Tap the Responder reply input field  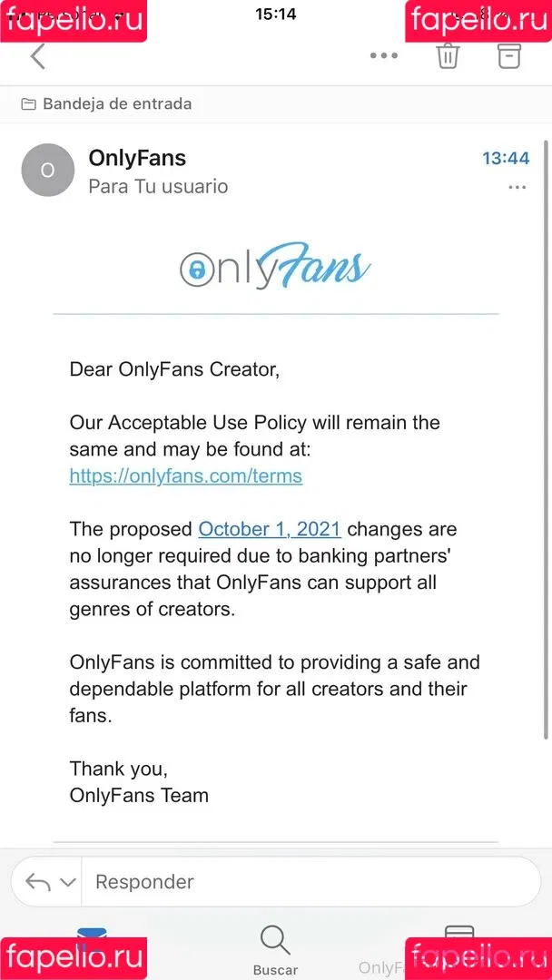tap(310, 882)
